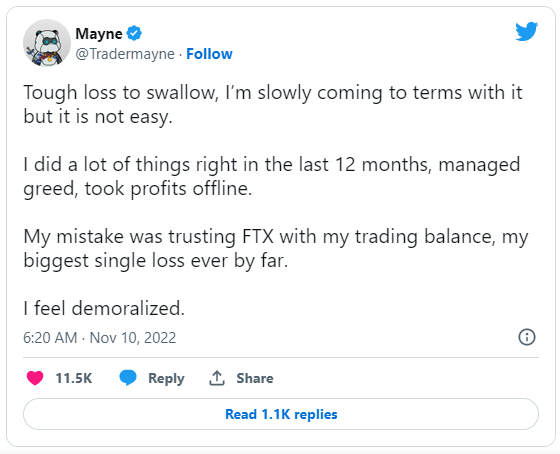This screenshot has height=454, width=560.
Task: Click the blue verified badge beside Mayne
Action: click(134, 33)
